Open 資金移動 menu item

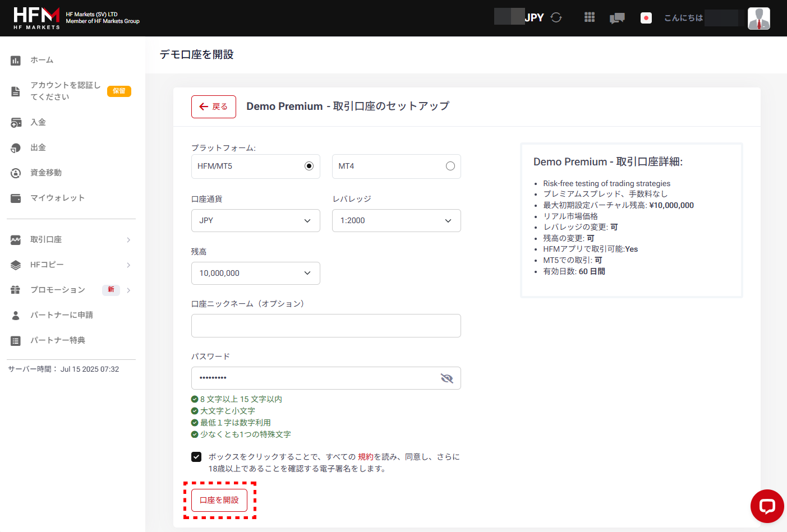46,173
